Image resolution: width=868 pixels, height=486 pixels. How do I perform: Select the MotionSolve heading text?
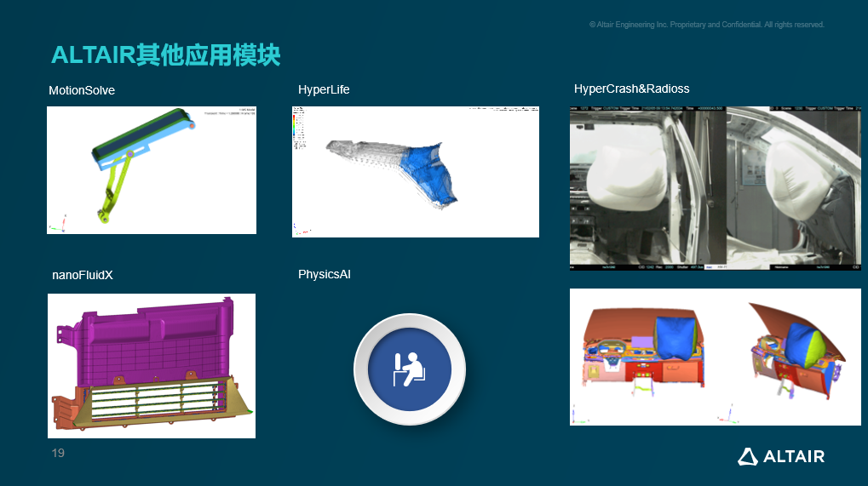click(x=82, y=90)
